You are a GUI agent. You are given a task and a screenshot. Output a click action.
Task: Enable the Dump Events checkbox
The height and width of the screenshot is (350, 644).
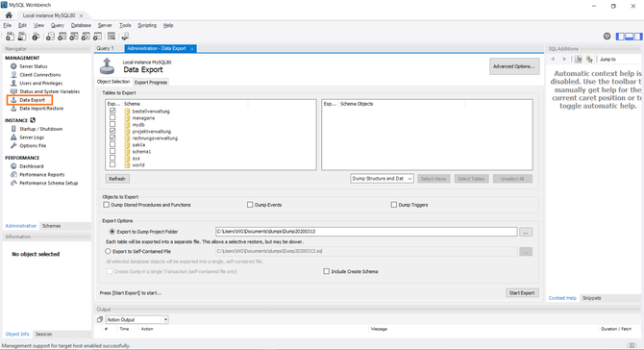(x=250, y=205)
